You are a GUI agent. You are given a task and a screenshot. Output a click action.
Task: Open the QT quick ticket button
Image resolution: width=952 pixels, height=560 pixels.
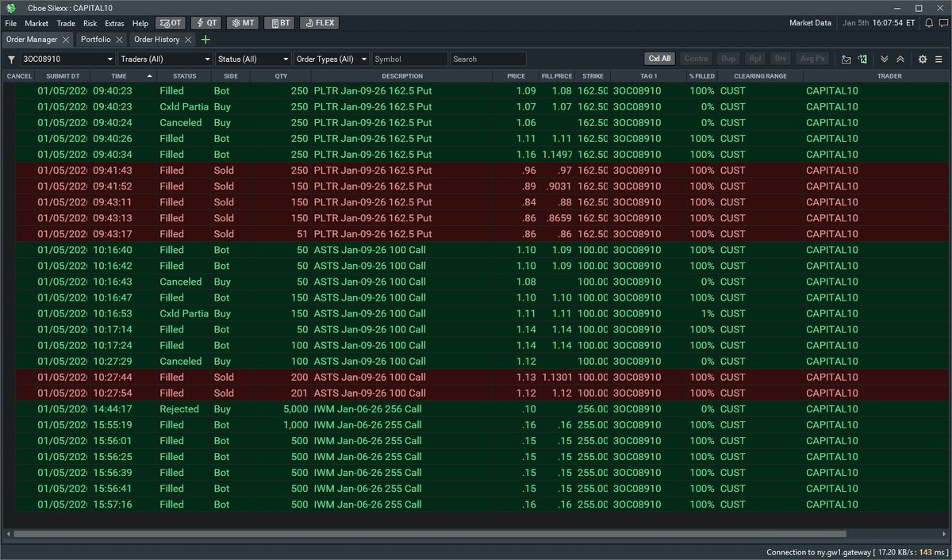point(206,23)
